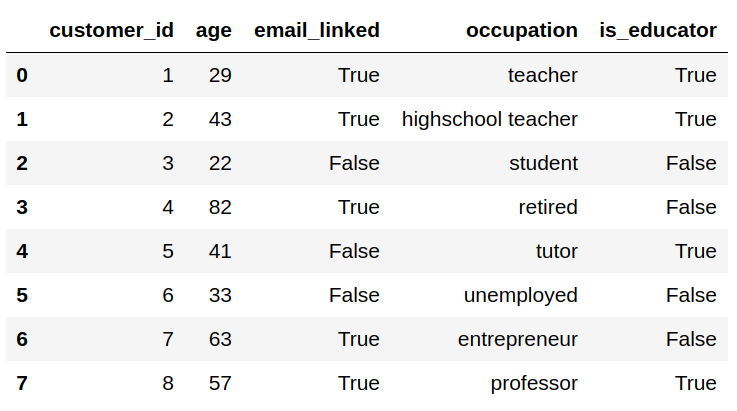This screenshot has height=411, width=737.
Task: Click the 'tutor' occupation cell
Action: tap(557, 251)
